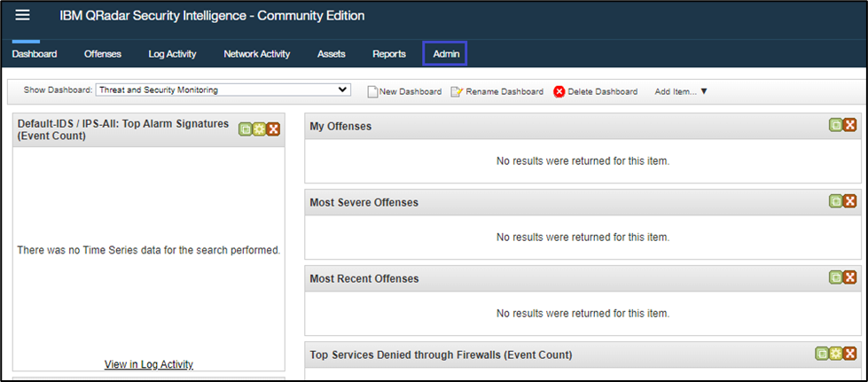Click Rename Dashboard

point(497,91)
